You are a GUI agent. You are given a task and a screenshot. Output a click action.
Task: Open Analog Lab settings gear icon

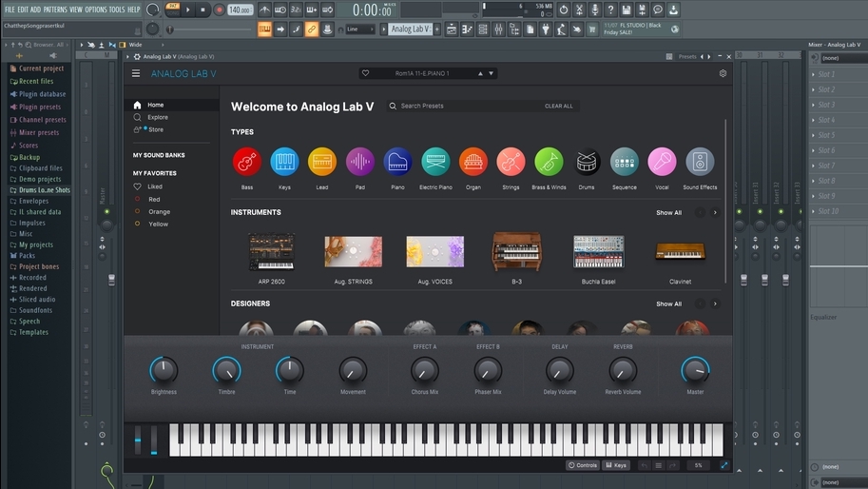tap(723, 73)
